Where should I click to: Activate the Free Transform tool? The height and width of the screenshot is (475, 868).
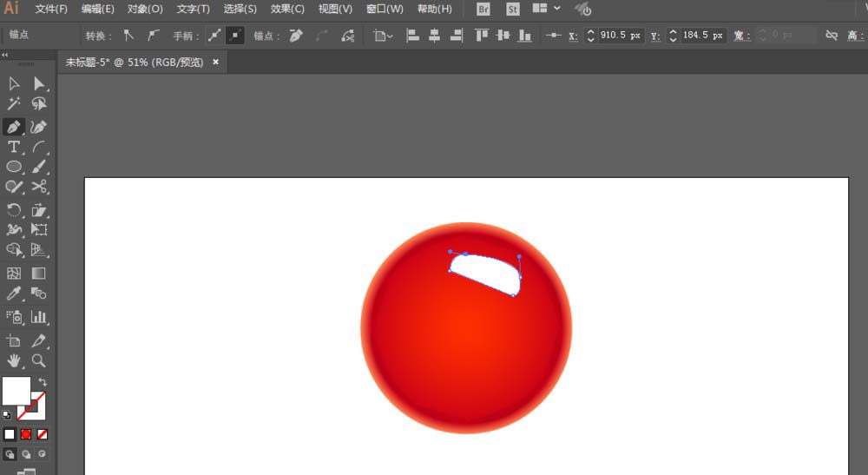(x=38, y=229)
